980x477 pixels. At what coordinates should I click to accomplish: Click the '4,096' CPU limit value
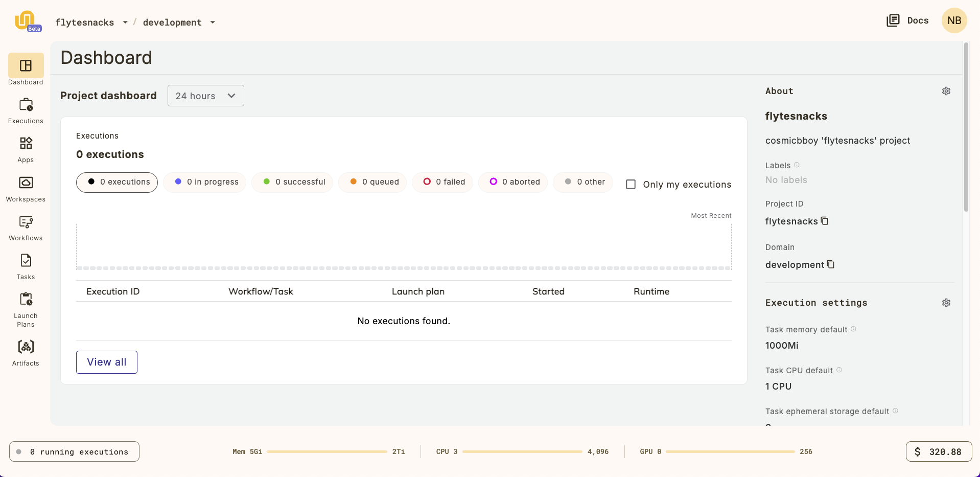point(598,451)
